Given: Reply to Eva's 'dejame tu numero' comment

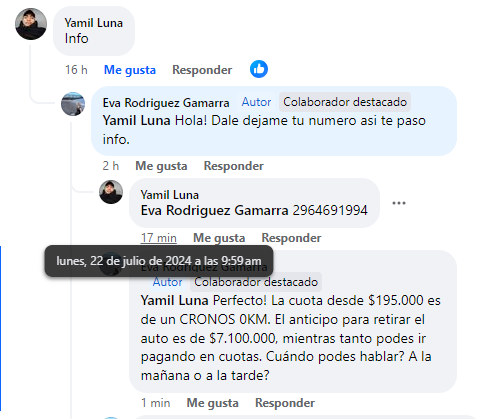Looking at the screenshot, I should coord(234,166).
